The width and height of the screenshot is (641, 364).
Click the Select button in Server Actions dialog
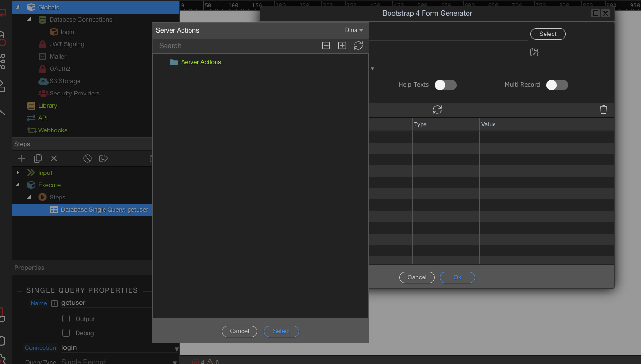point(281,331)
